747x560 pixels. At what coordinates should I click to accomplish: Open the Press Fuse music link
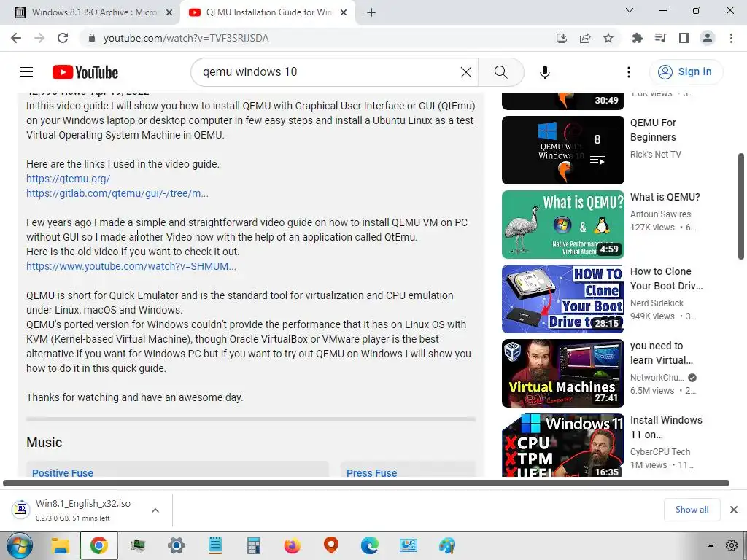pyautogui.click(x=371, y=472)
